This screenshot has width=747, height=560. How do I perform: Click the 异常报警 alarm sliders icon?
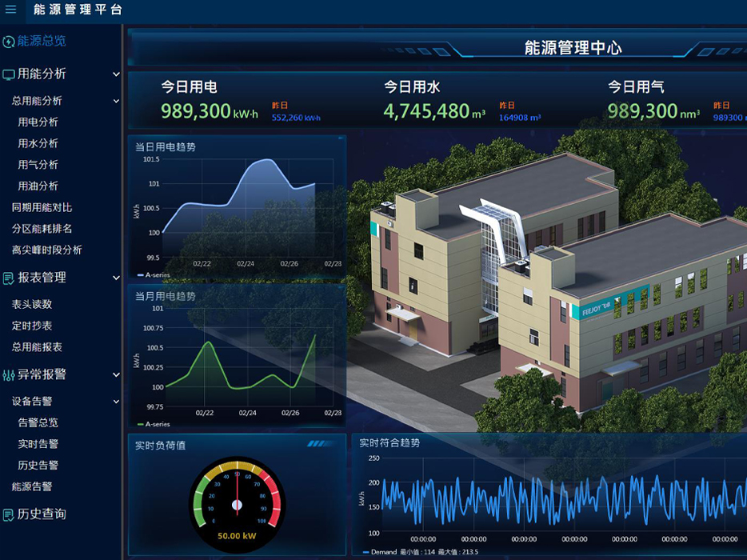point(9,374)
